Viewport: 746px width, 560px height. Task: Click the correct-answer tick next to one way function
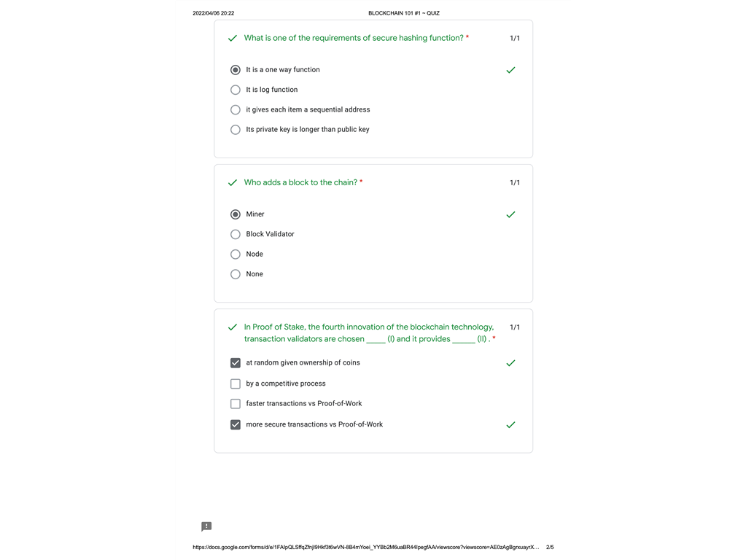pos(510,70)
